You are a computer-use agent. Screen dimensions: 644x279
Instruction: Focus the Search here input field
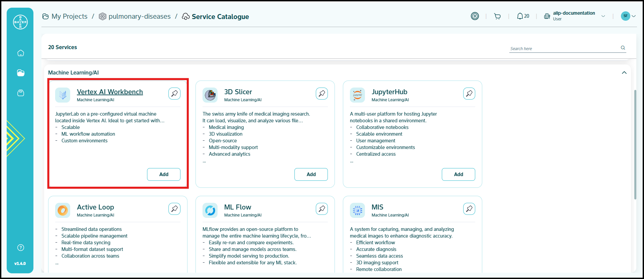(564, 48)
